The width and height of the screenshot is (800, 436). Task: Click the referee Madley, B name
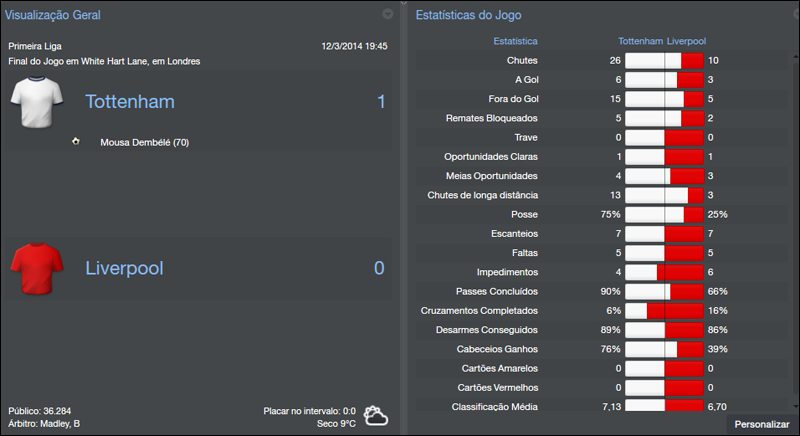62,424
